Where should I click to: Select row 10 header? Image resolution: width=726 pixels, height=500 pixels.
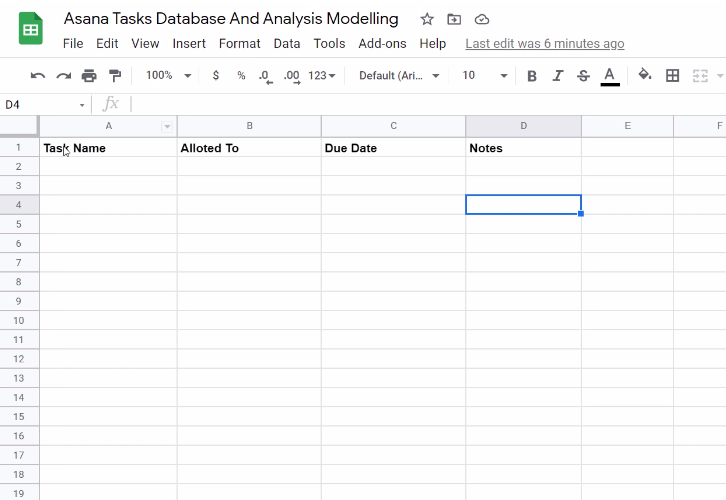pyautogui.click(x=19, y=320)
